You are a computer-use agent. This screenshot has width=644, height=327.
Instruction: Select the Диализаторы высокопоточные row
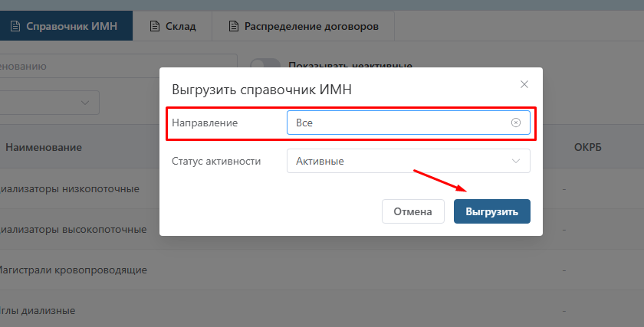pyautogui.click(x=72, y=229)
